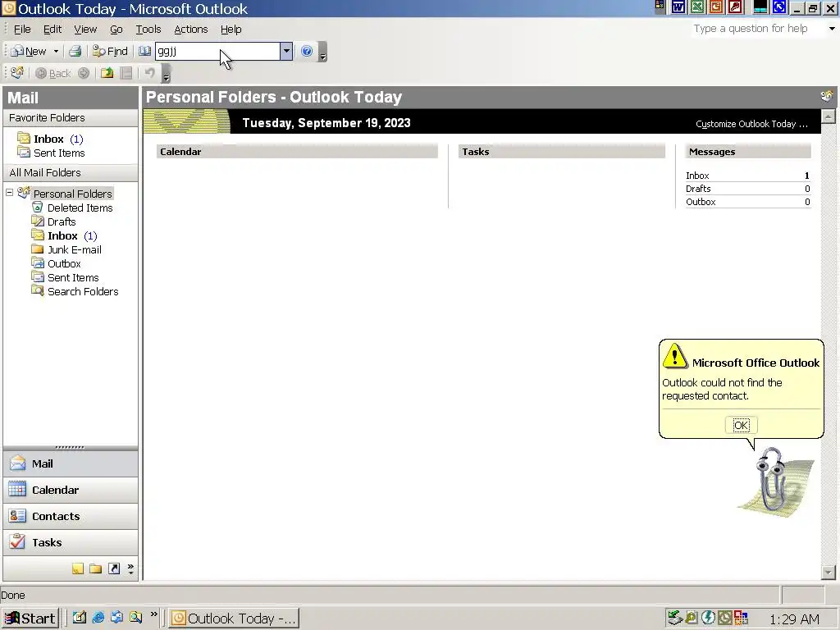The image size is (840, 630).
Task: Expand Advanced toolbar options arrow
Action: pyautogui.click(x=166, y=74)
